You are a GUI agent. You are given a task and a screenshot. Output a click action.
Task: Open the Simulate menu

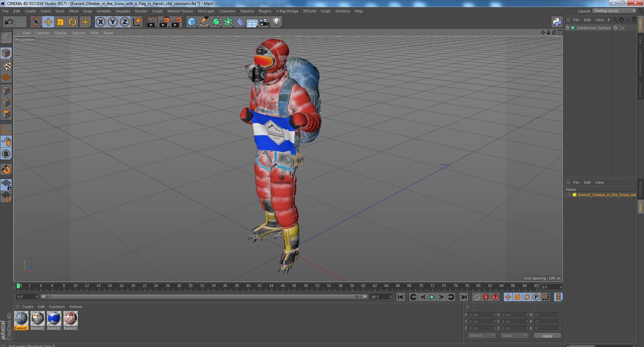[x=122, y=11]
